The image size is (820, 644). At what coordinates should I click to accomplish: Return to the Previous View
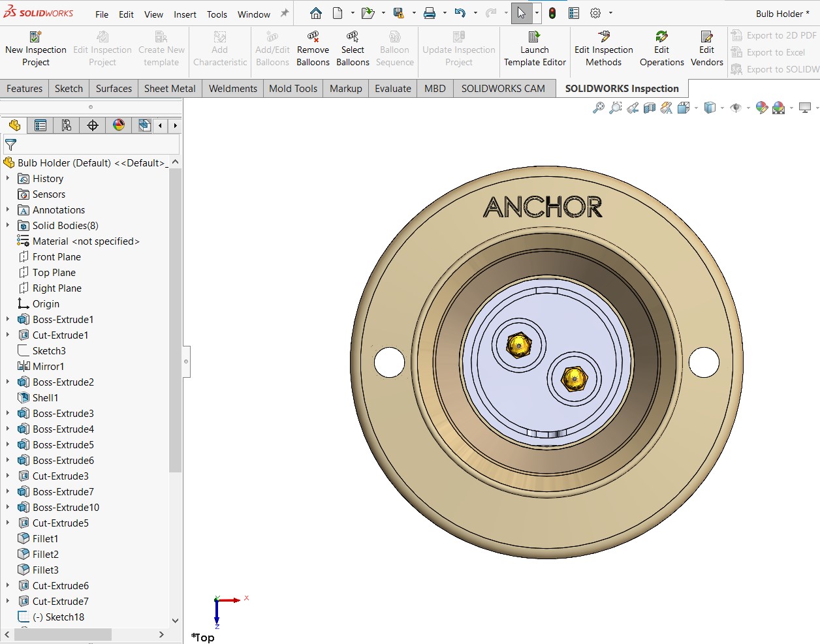(x=633, y=108)
